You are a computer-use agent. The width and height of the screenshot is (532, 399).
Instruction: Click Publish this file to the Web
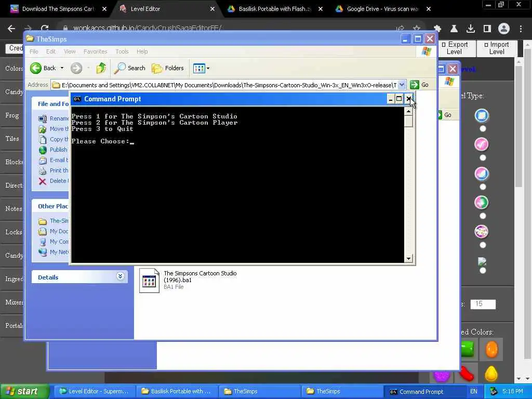(x=54, y=150)
